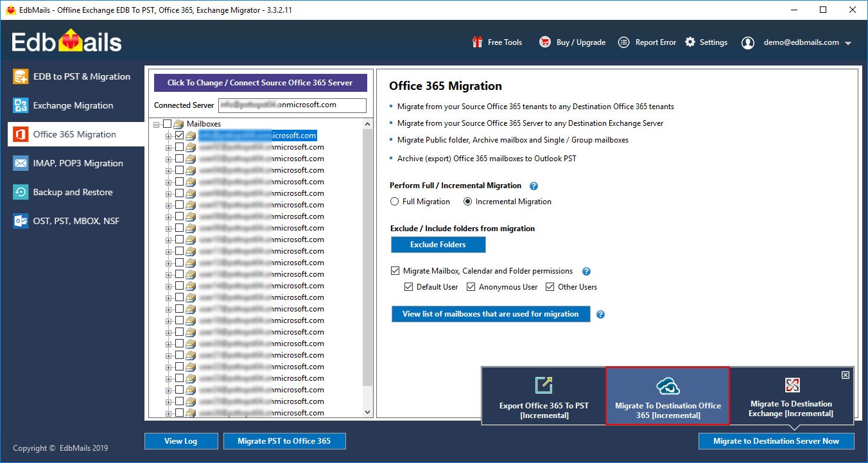The image size is (868, 463).
Task: Click 'Migrate Public folder, Archive mailbox' bullet text
Action: coord(513,140)
